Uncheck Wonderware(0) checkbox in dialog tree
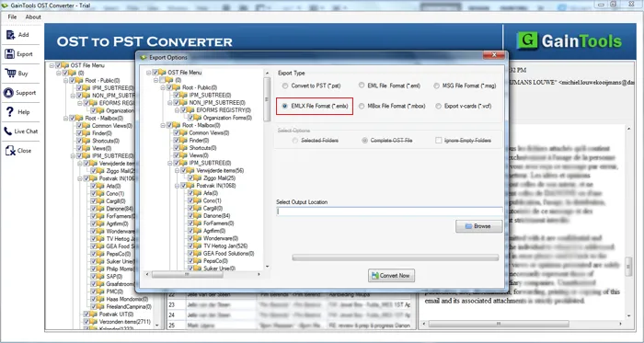The width and height of the screenshot is (644, 343). (191, 238)
